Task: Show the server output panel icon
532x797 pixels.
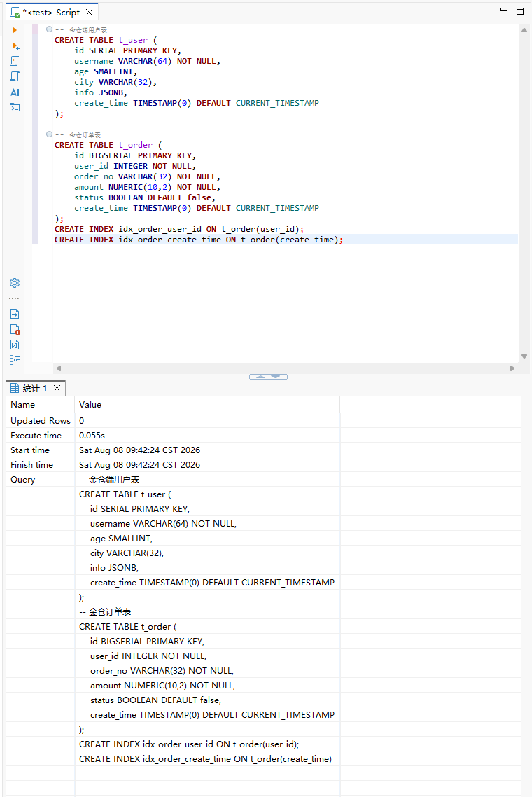Action: (15, 314)
